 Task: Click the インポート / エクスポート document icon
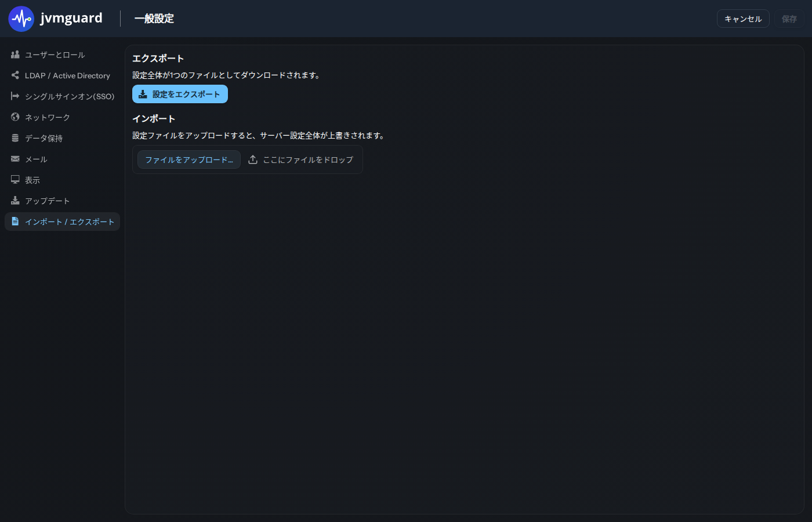coord(15,222)
